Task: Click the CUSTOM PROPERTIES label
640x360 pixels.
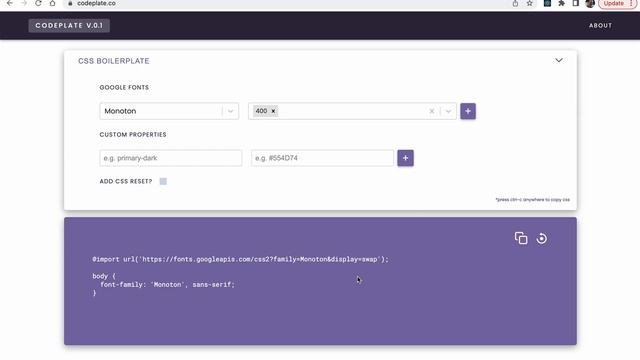Action: (133, 134)
